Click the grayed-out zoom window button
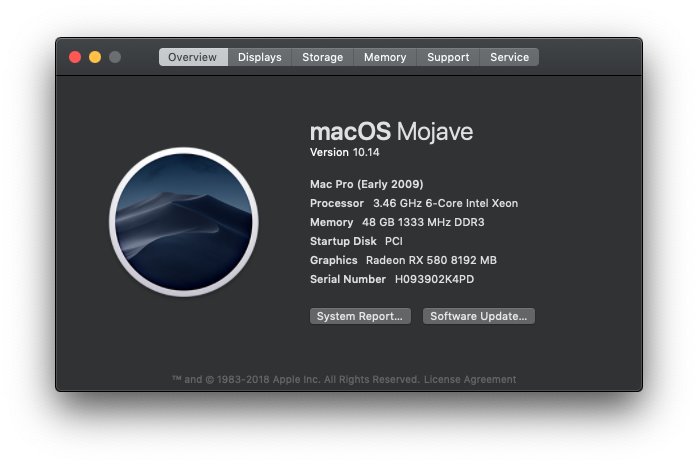Screen dimensions: 698x465 pyautogui.click(x=115, y=57)
